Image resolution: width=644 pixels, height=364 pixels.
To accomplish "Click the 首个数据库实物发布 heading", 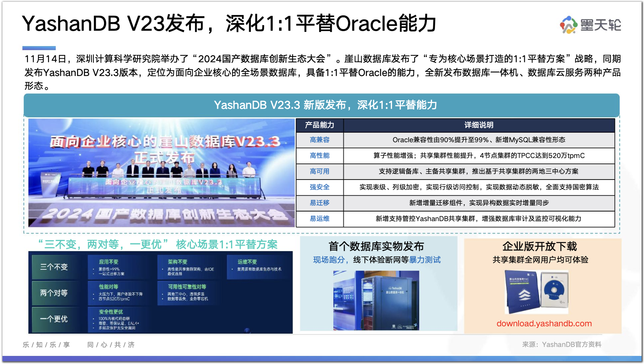I will coord(376,246).
